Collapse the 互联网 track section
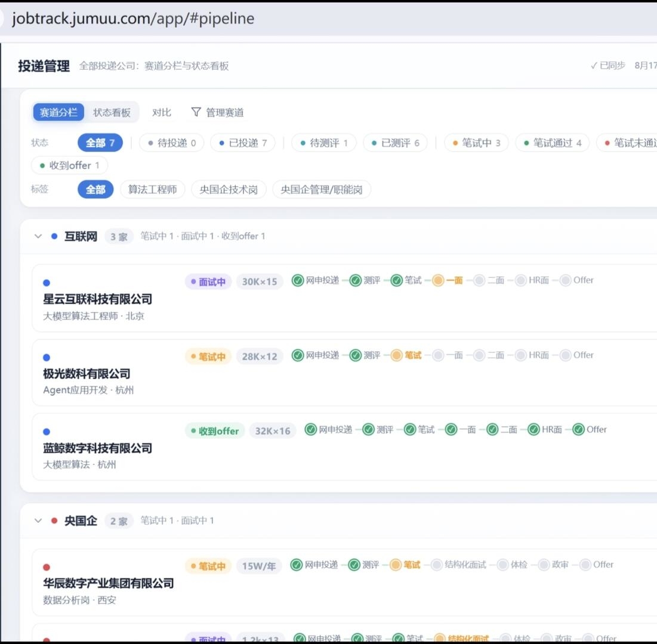The image size is (657, 644). (38, 236)
